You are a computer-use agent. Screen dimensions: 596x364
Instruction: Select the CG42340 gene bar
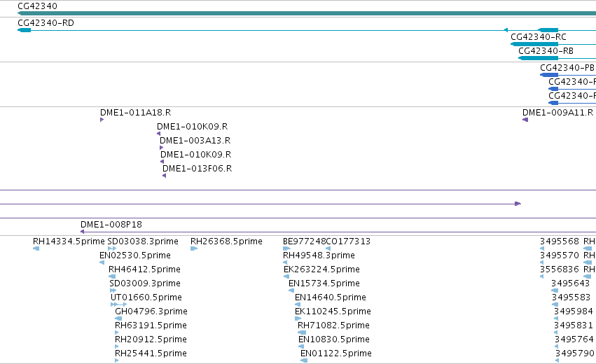click(307, 13)
